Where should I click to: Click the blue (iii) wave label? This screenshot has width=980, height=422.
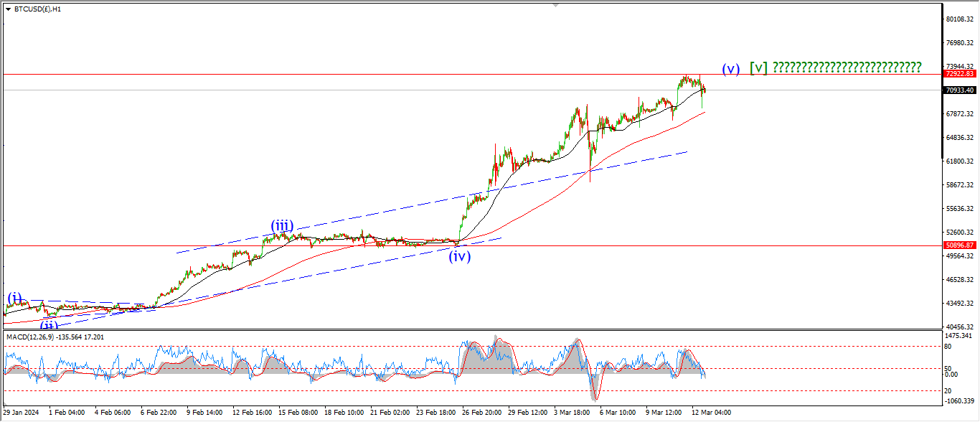pos(282,226)
